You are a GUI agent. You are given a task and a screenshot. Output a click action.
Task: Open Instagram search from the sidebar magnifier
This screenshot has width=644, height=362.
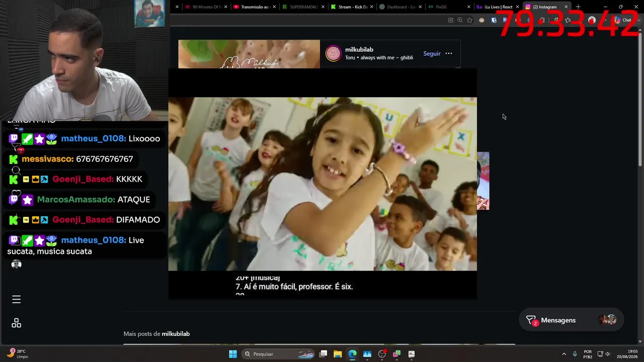pyautogui.click(x=16, y=170)
